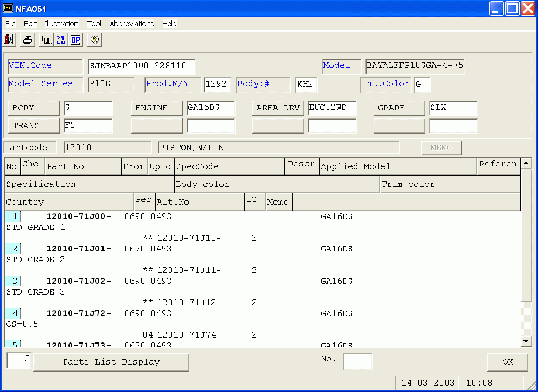Click the printer icon in toolbar
538x392 pixels.
coord(27,40)
